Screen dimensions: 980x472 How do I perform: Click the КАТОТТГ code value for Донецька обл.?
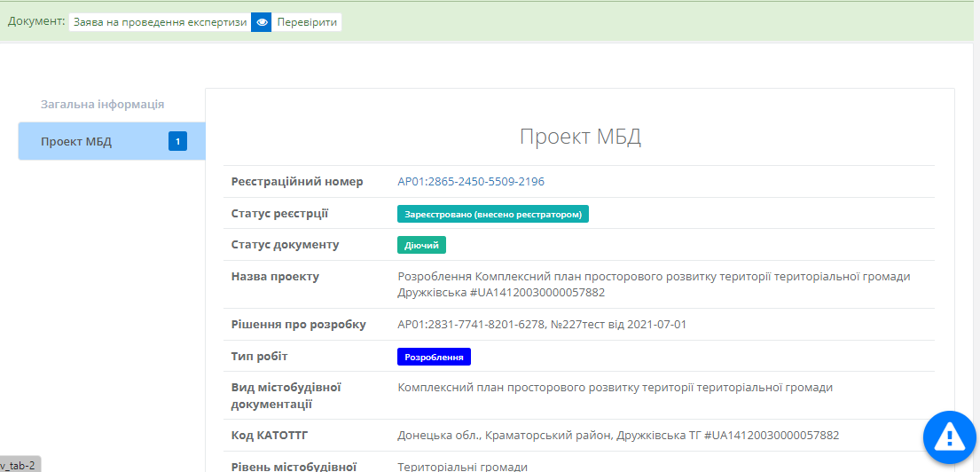click(618, 436)
